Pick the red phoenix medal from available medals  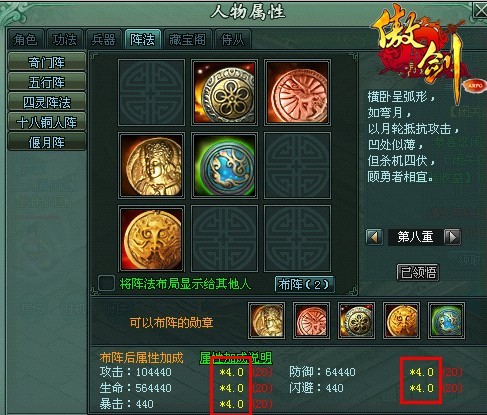(x=311, y=321)
